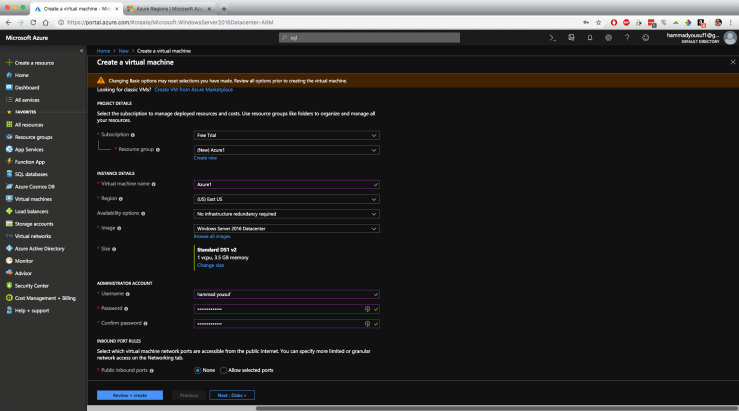Click the horizontal scrollbar at the bottom

tap(496, 408)
